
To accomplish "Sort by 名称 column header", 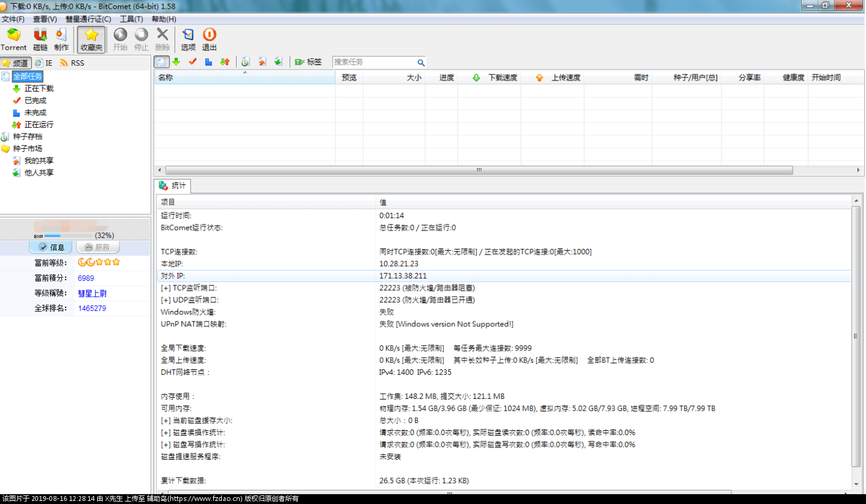I will [245, 77].
